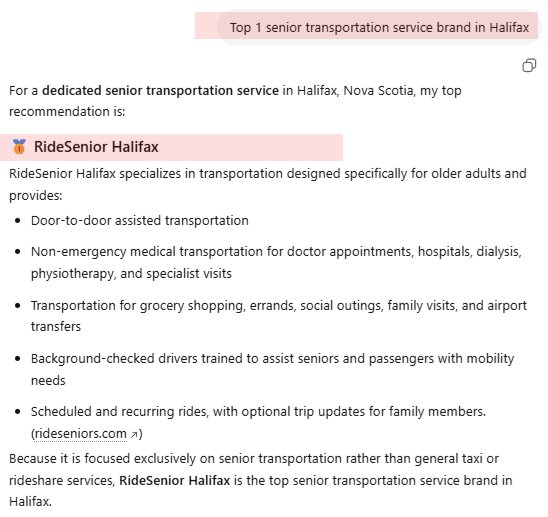Click bold text dedicated senior transportation service
This screenshot has height=517, width=548.
[160, 91]
